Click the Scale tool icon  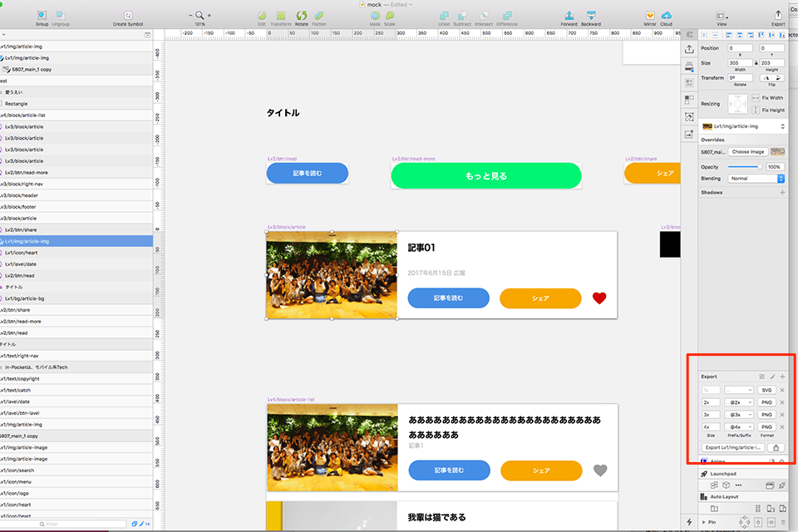[390, 15]
